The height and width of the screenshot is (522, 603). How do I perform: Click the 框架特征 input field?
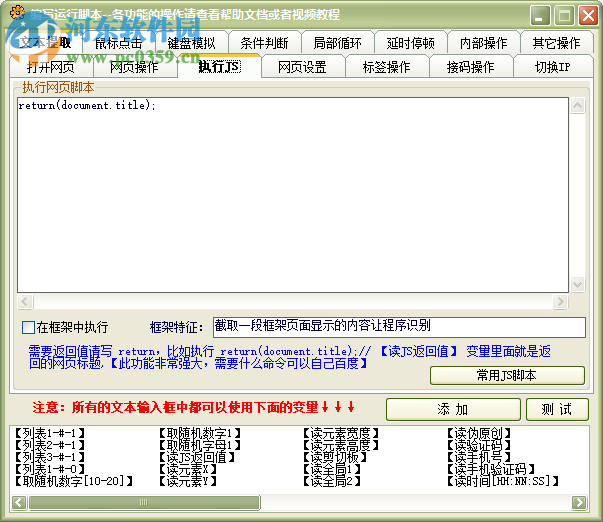tap(399, 327)
